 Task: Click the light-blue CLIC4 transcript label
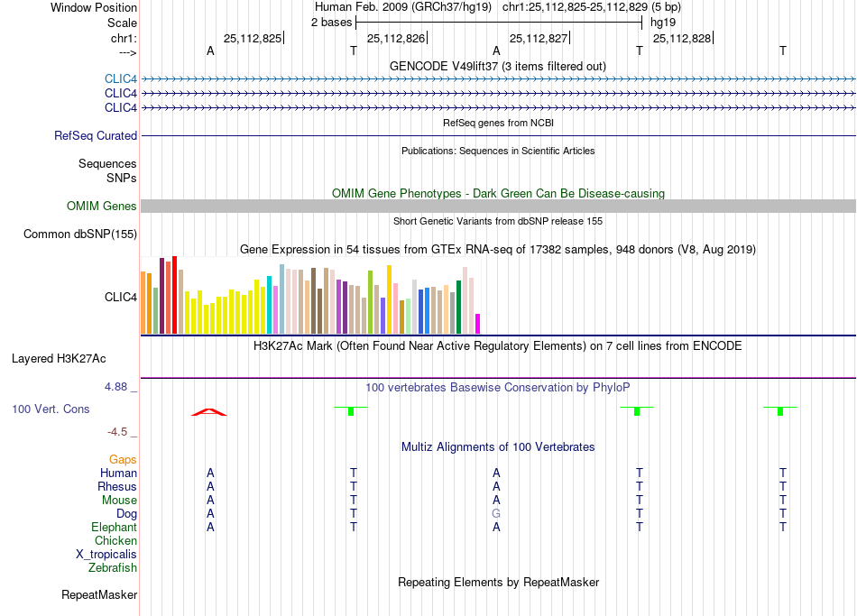click(x=120, y=79)
